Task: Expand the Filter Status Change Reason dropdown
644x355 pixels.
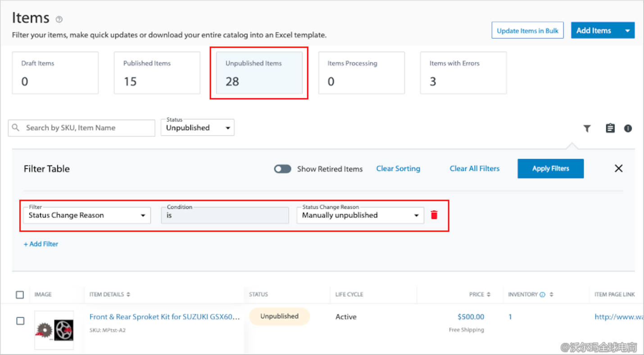Action: (87, 215)
